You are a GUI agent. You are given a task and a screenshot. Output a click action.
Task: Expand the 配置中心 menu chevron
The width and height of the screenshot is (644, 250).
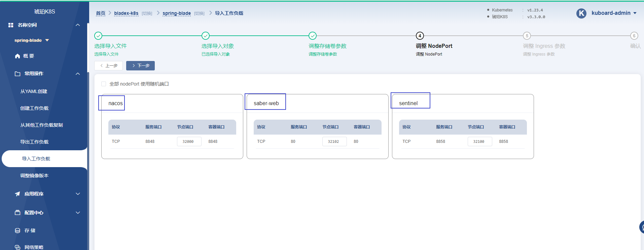[x=78, y=213]
